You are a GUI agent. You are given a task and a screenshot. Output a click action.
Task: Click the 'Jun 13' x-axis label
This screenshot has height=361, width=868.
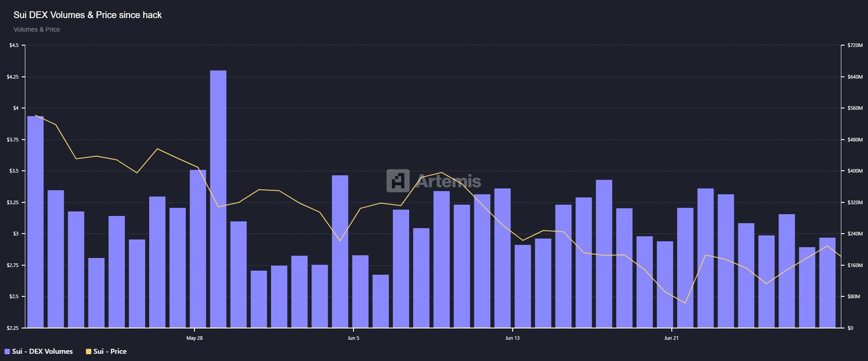pos(512,338)
